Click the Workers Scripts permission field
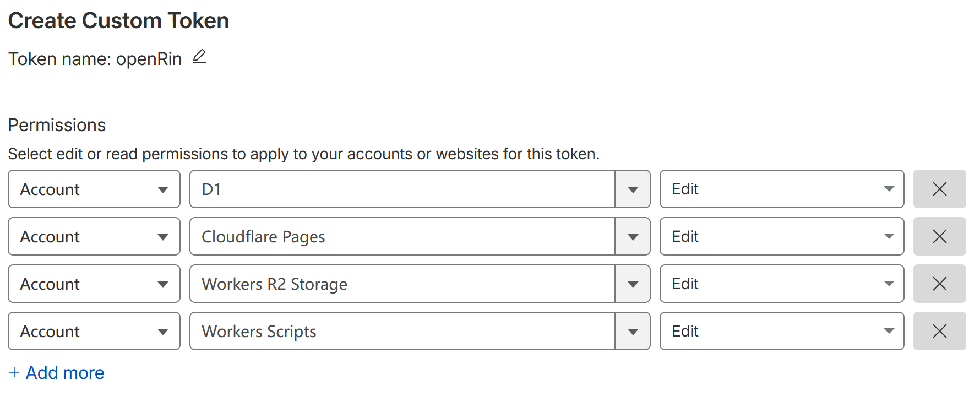This screenshot has height=407, width=980. [x=402, y=331]
